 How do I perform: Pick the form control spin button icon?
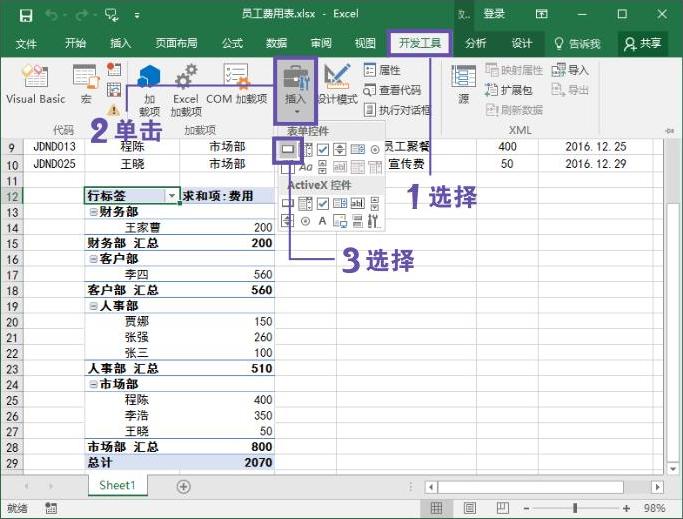(339, 149)
